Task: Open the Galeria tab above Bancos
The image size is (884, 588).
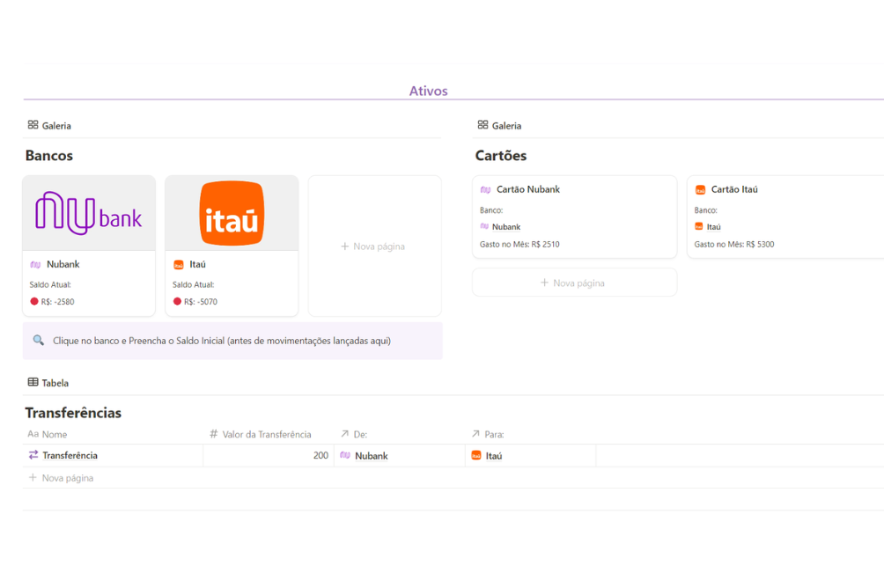Action: 56,126
